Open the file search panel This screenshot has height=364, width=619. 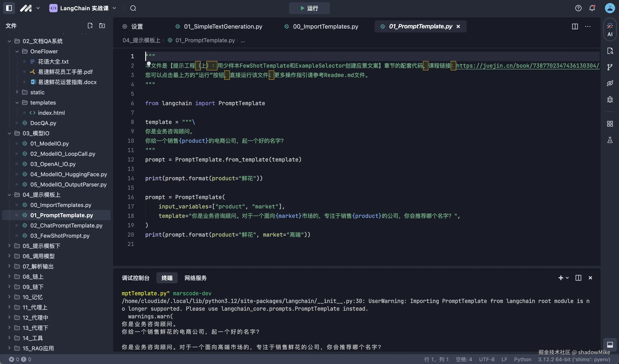point(610,51)
